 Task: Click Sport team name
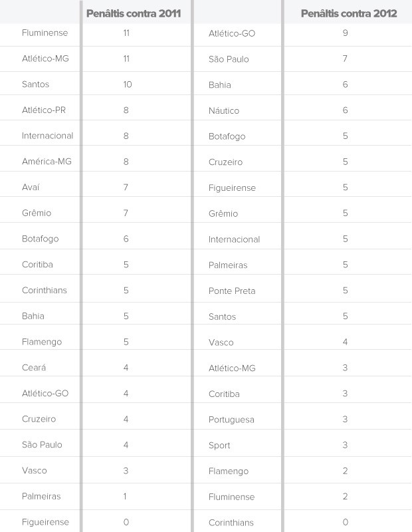pyautogui.click(x=219, y=446)
